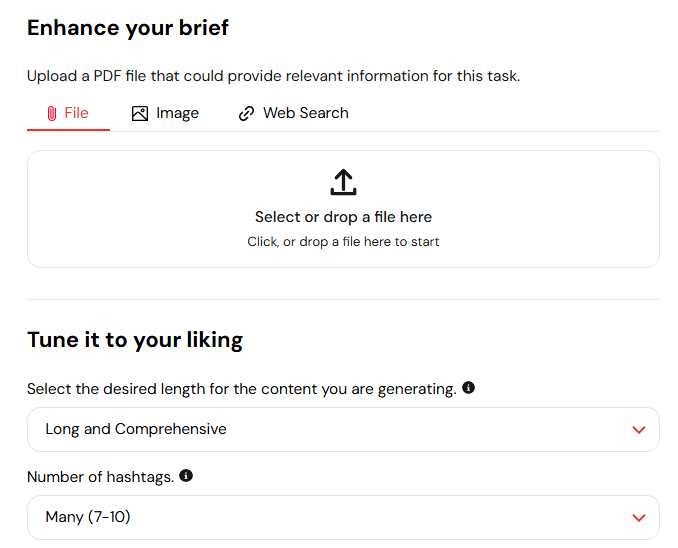Open the Web Search tab
Viewport: 678px width, 548px height.
click(293, 113)
